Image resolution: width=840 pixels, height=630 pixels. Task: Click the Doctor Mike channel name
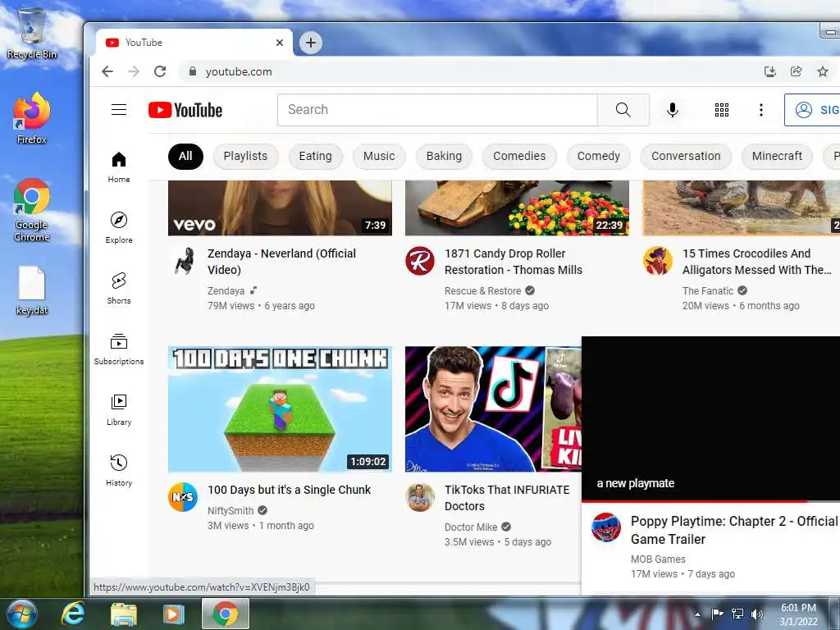click(x=471, y=527)
